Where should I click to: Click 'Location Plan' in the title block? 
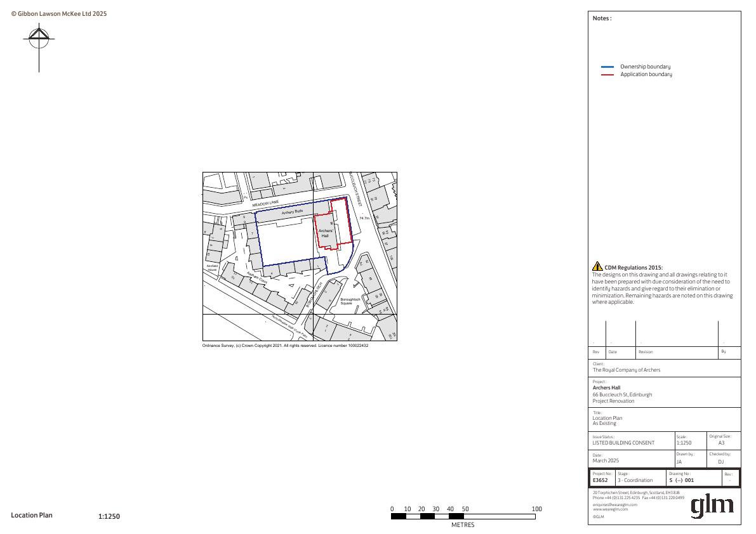coord(607,418)
